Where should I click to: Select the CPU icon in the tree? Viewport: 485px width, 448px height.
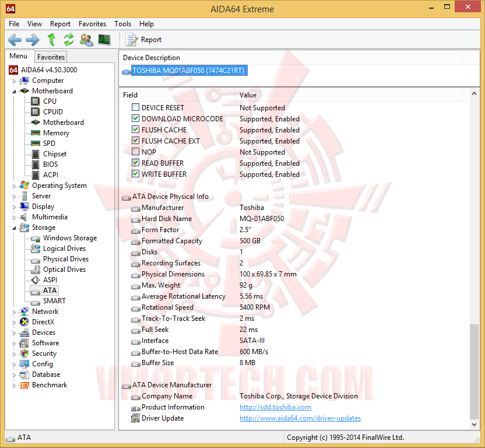coord(36,101)
